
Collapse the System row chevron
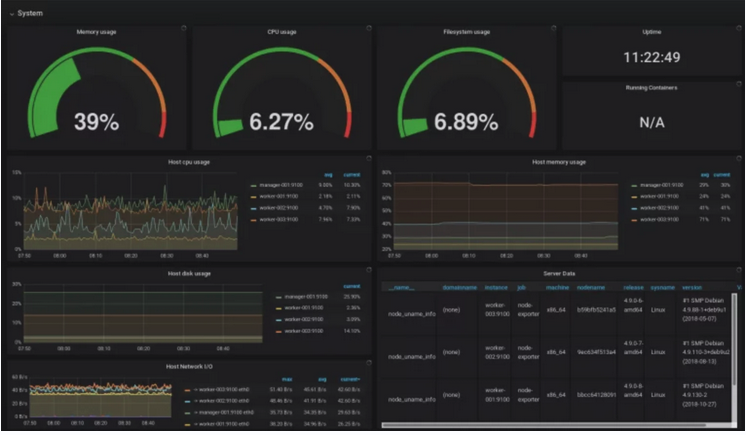click(8, 12)
